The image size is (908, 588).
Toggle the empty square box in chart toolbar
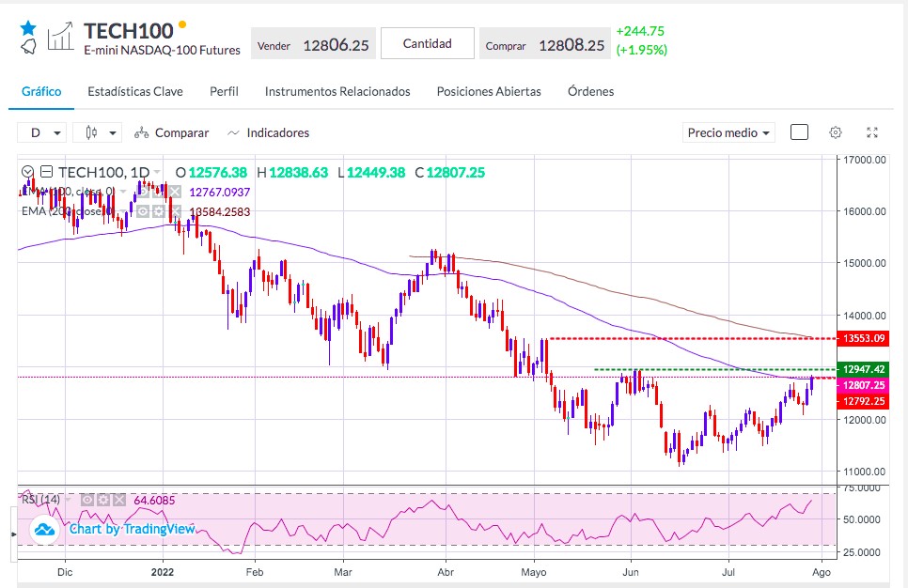tap(799, 132)
